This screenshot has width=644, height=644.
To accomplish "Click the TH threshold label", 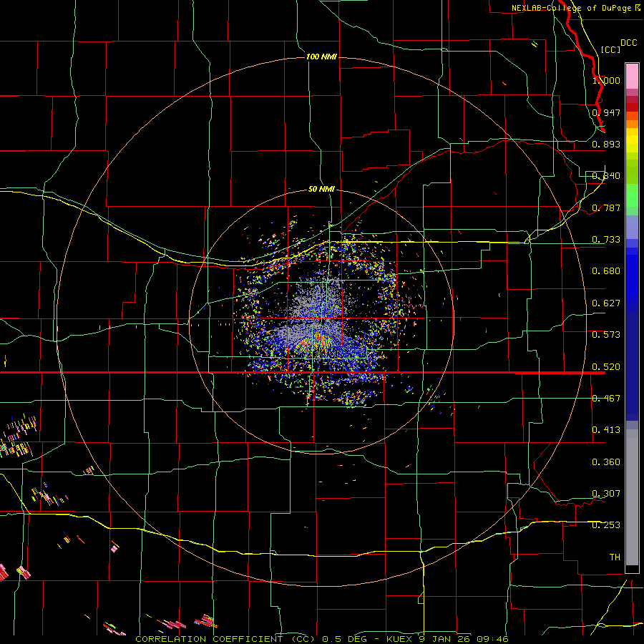I will point(615,557).
